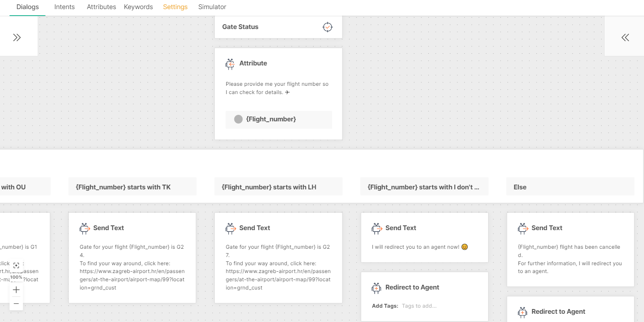Click the Send Text icon in TK branch
The image size is (644, 322).
[84, 228]
